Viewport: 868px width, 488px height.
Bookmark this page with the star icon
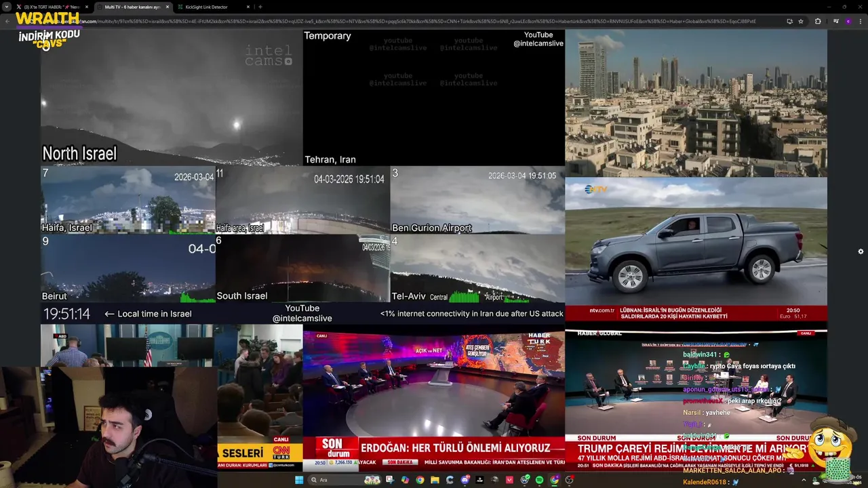(801, 21)
